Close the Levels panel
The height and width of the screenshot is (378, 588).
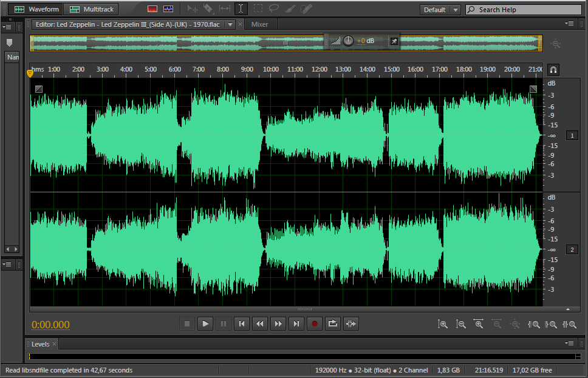[x=55, y=343]
